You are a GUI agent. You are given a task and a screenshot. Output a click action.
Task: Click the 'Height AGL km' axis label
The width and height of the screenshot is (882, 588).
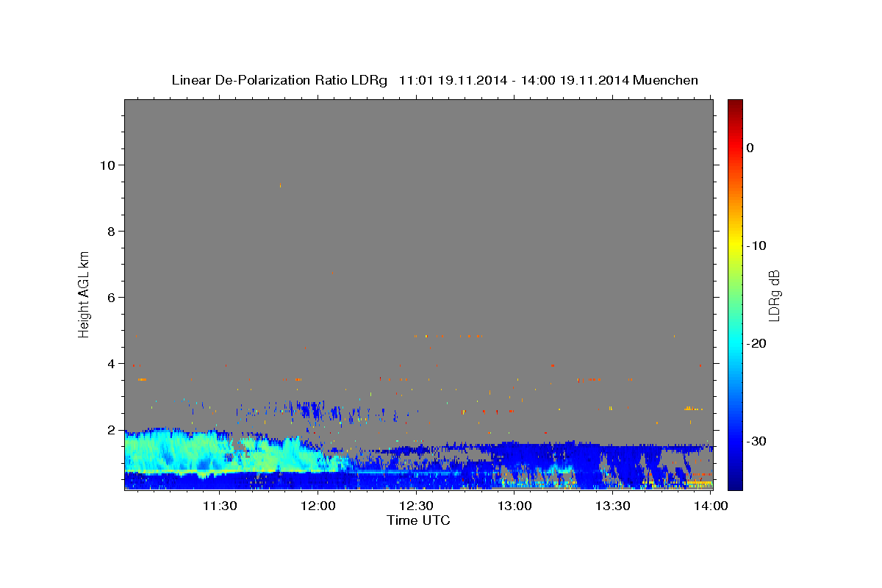pos(85,295)
